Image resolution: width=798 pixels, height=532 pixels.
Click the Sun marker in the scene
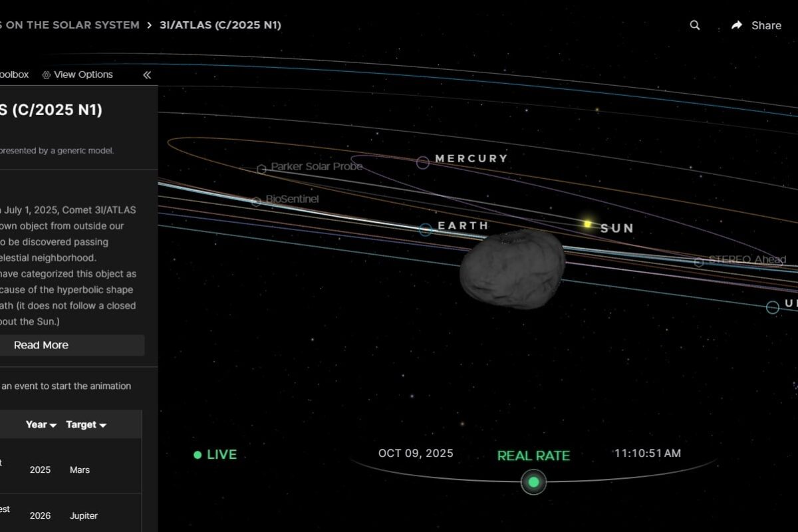tap(588, 224)
